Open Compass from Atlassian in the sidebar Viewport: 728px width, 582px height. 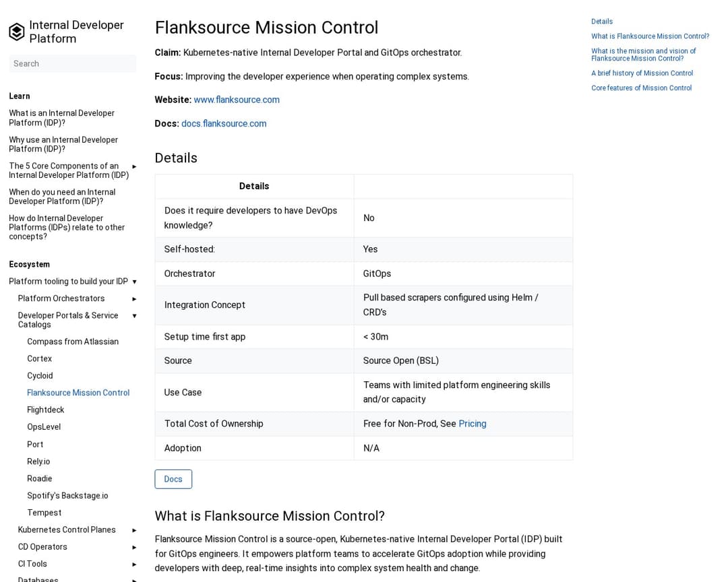73,342
